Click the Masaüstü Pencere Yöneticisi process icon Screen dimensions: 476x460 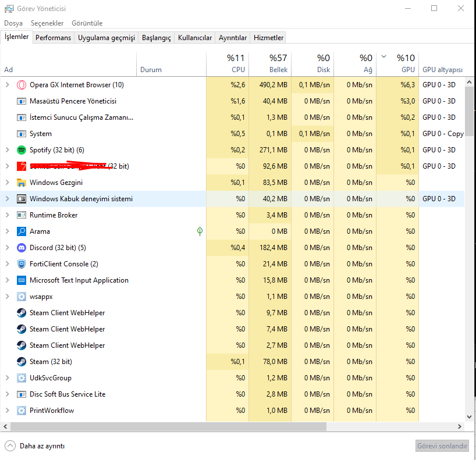[22, 101]
